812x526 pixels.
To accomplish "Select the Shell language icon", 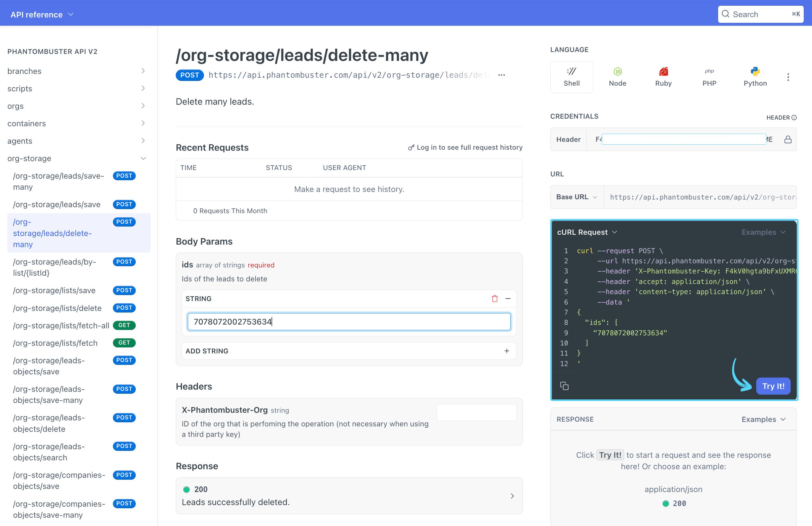I will pos(572,77).
